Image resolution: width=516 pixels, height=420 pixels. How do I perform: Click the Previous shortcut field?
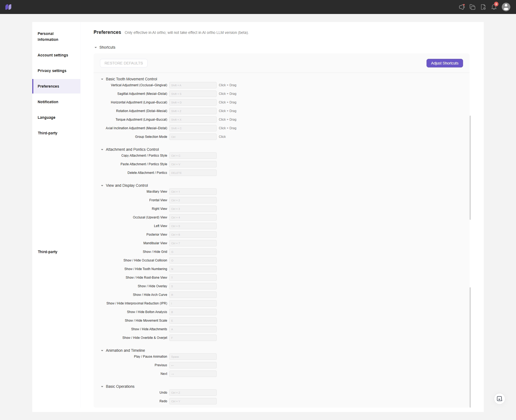point(193,365)
